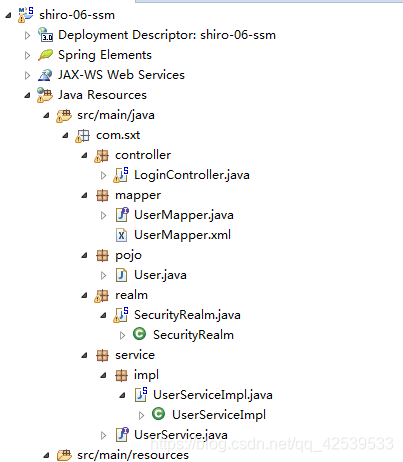Screen dimensions: 403x462
Task: Collapse the service package
Action: 84,356
